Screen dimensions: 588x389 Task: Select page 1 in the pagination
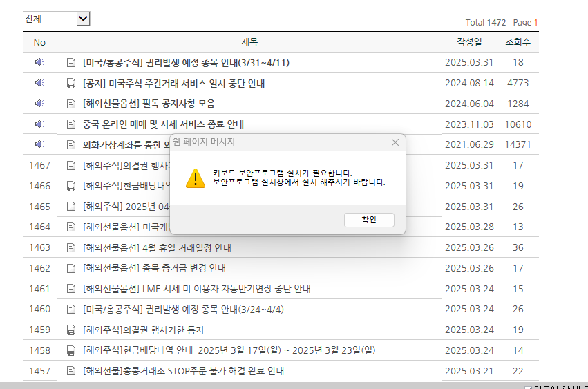535,23
